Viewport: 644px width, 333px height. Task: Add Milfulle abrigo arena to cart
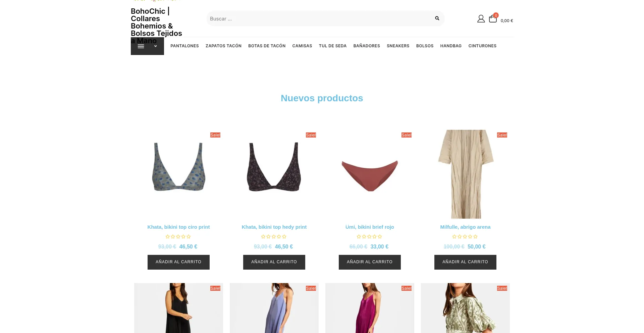click(465, 262)
